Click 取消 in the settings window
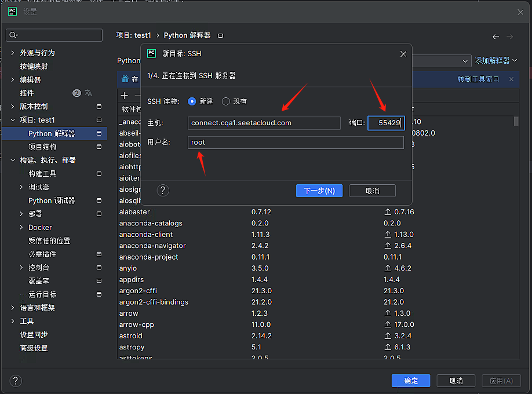 point(456,381)
